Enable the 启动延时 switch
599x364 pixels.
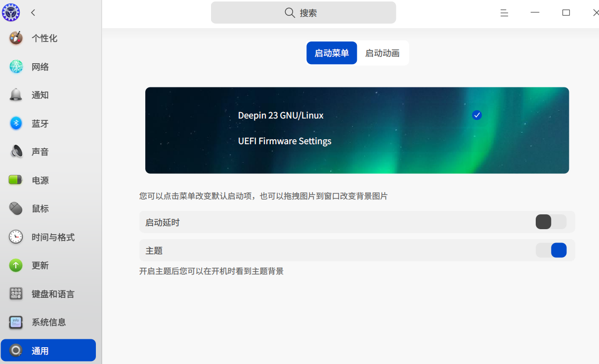click(x=551, y=222)
